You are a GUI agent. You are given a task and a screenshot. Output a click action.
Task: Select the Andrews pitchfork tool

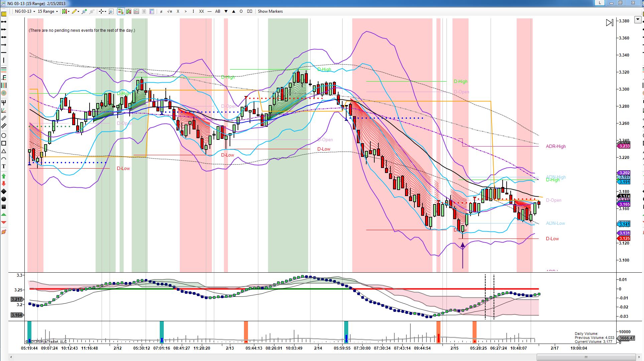tap(4, 102)
